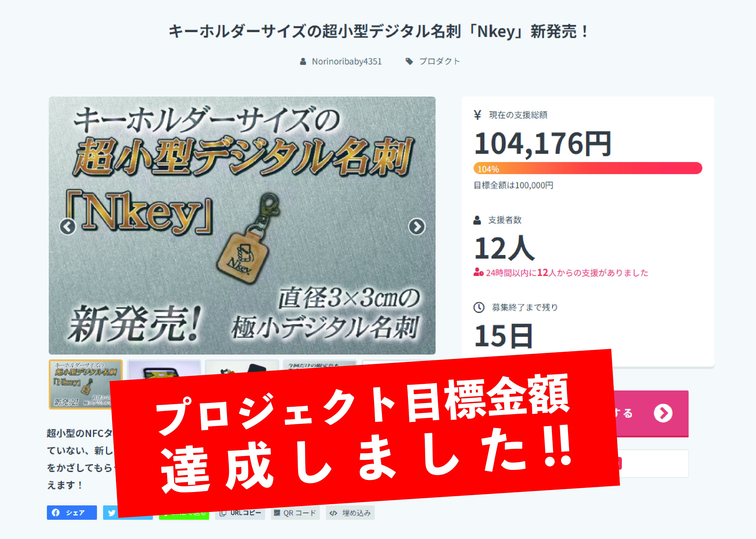
Task: Go to the previous slideshow image
Action: tap(68, 227)
